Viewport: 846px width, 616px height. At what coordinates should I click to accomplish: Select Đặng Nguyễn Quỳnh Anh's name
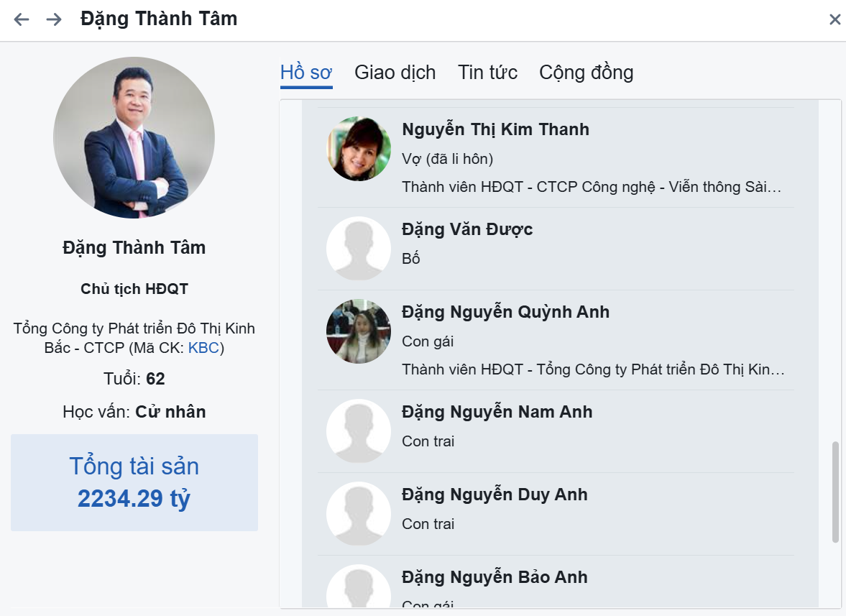pos(505,312)
